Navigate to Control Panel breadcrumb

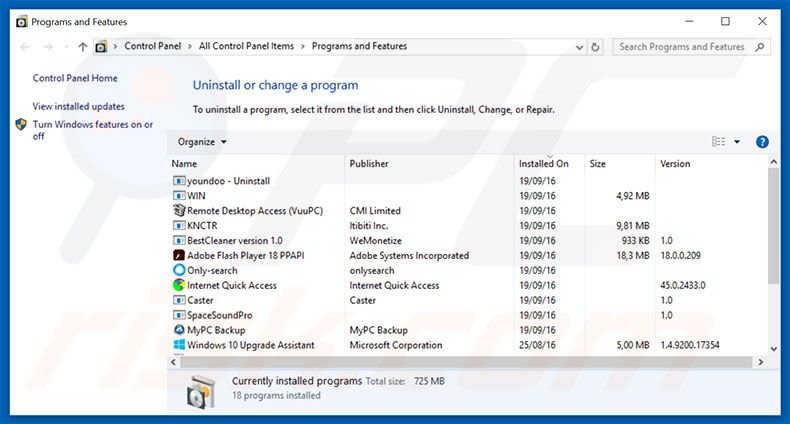coord(153,46)
